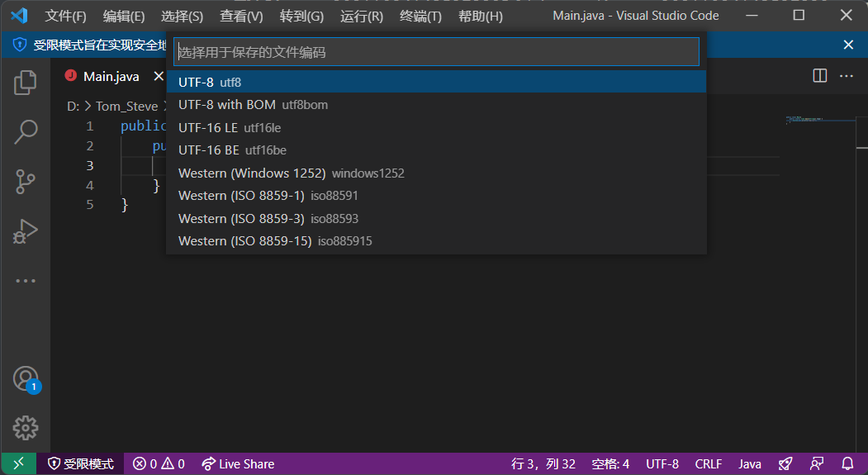The height and width of the screenshot is (475, 868).
Task: Click the notifications bell in status bar
Action: 847,463
